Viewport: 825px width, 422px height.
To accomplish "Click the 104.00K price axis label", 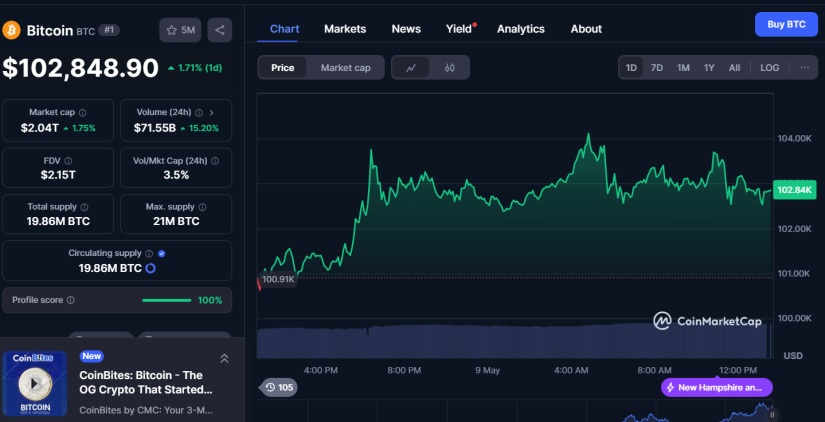I will click(x=794, y=138).
